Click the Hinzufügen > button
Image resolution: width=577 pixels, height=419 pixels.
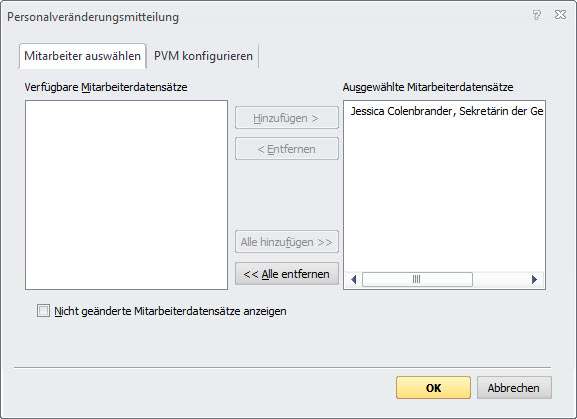point(287,118)
